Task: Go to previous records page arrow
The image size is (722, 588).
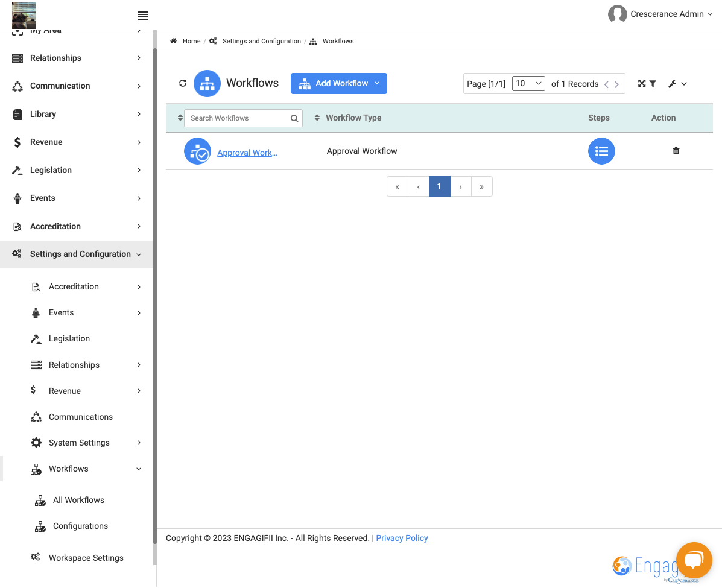Action: 606,84
